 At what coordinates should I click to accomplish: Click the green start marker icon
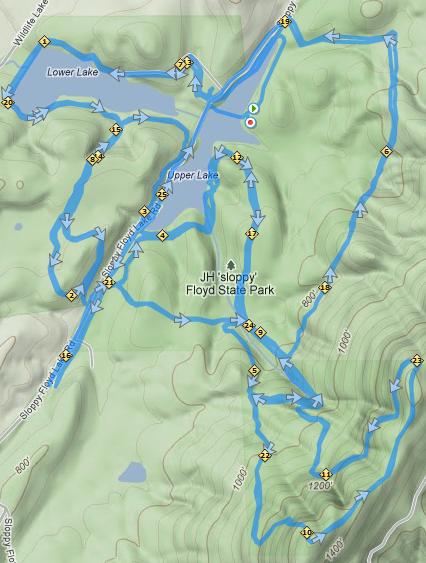253,108
